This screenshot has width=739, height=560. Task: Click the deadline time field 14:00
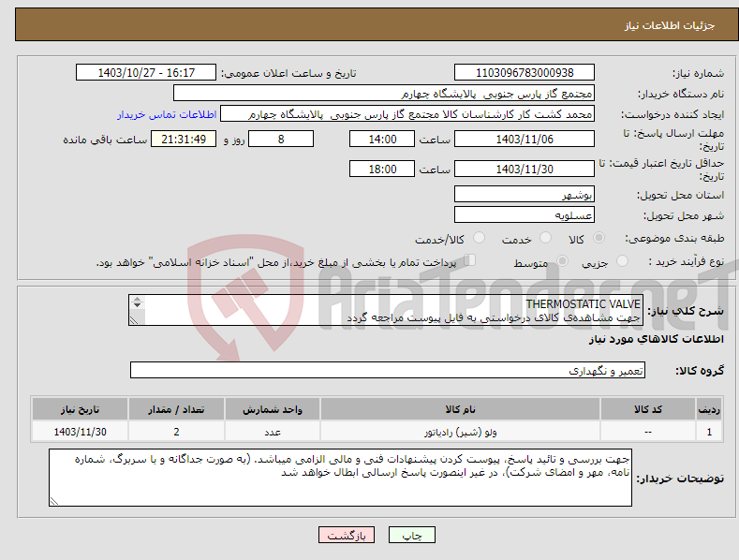382,139
